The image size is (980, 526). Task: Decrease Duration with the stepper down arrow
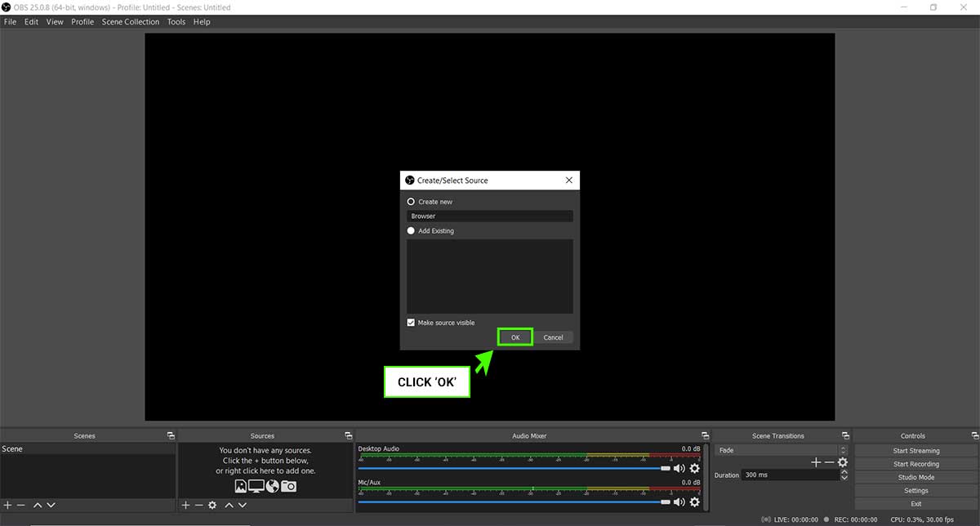[844, 478]
